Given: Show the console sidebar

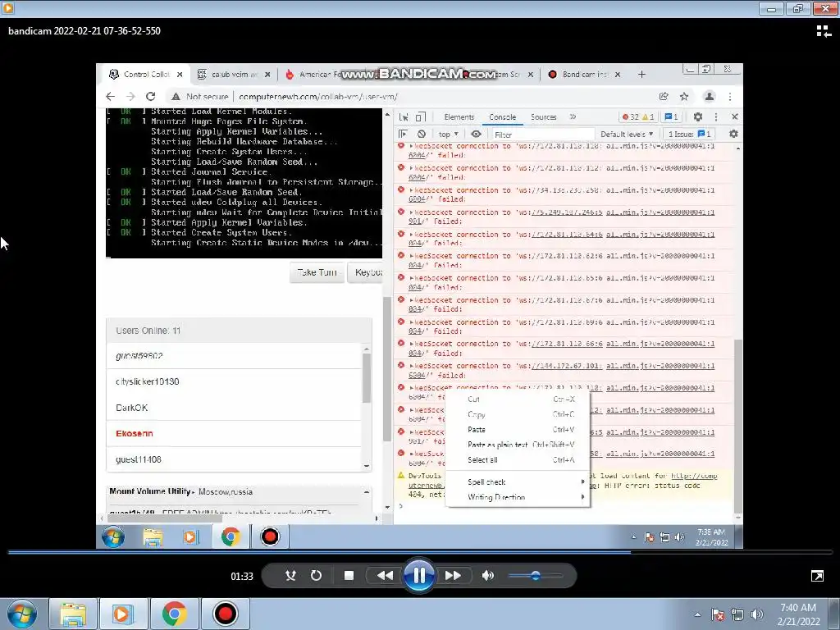Looking at the screenshot, I should point(404,134).
